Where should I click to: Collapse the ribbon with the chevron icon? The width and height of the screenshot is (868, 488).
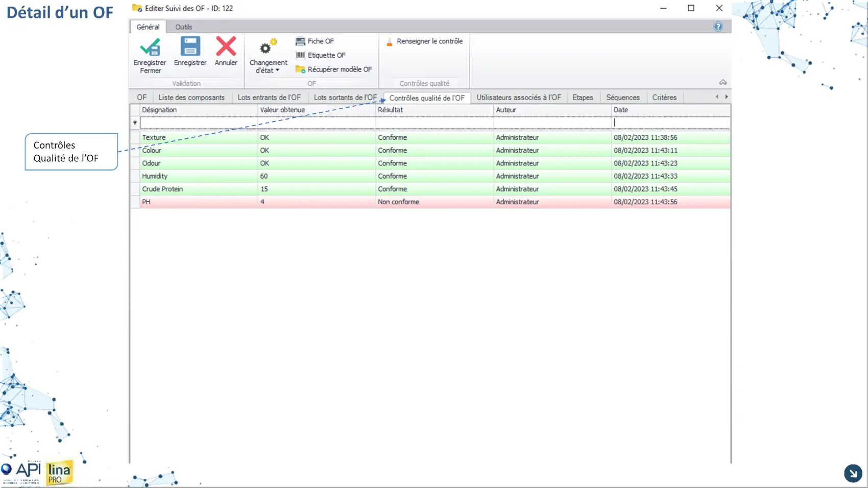tap(723, 82)
